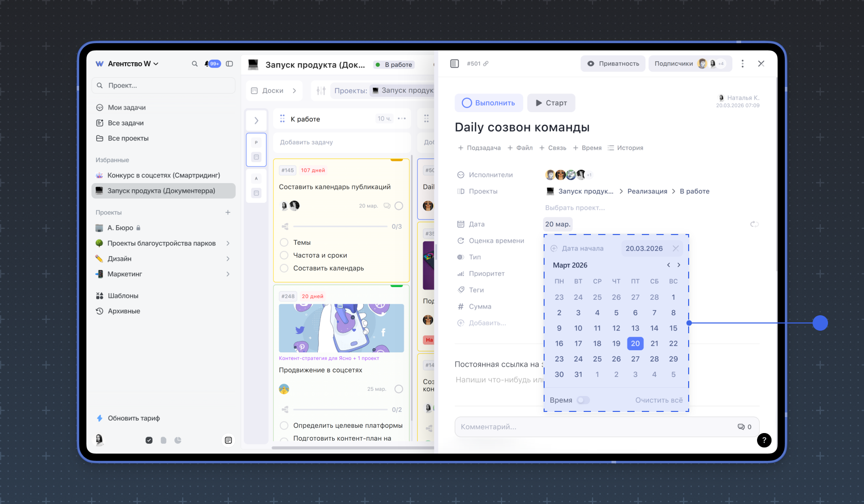Add new project with plus icon

pyautogui.click(x=228, y=212)
